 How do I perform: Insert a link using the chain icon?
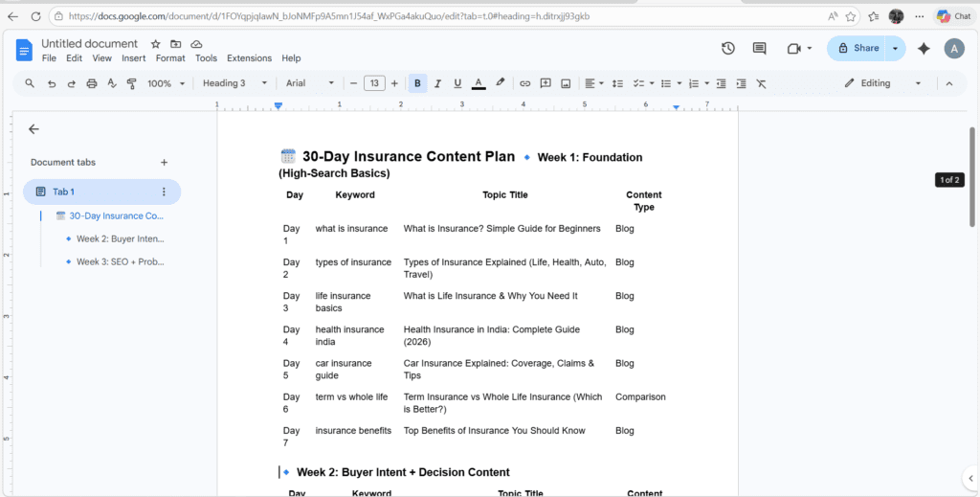point(525,83)
